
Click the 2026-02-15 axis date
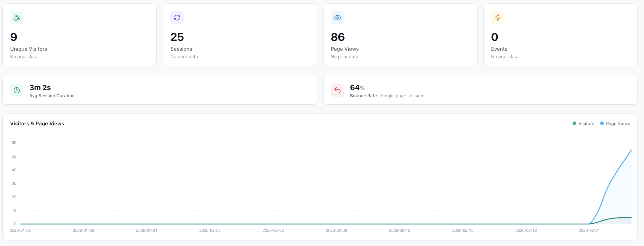463,230
